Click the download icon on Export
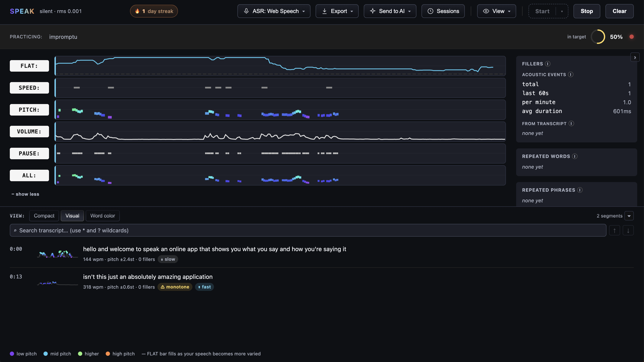644x362 pixels. [x=324, y=11]
